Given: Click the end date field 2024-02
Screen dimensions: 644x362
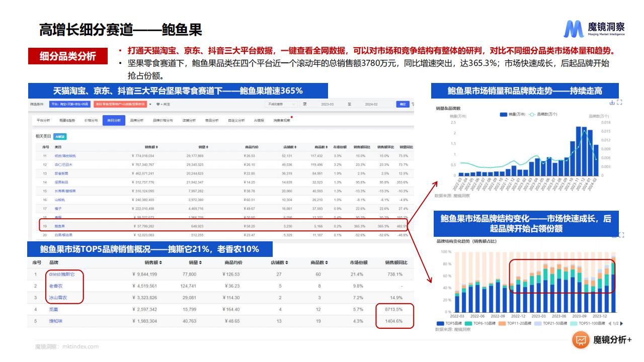Looking at the screenshot, I should click(x=371, y=104).
